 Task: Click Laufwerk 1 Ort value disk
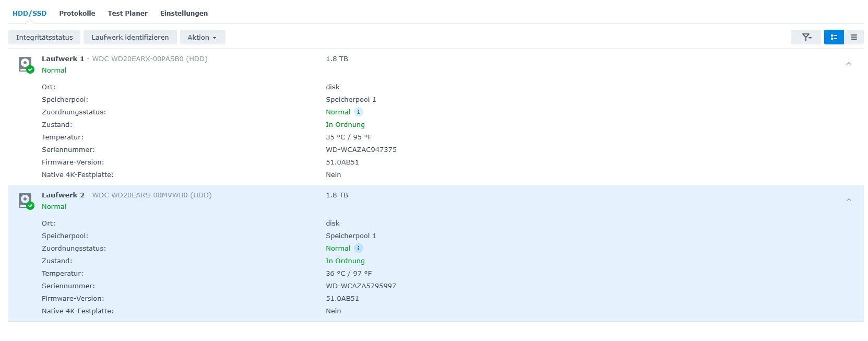(332, 87)
